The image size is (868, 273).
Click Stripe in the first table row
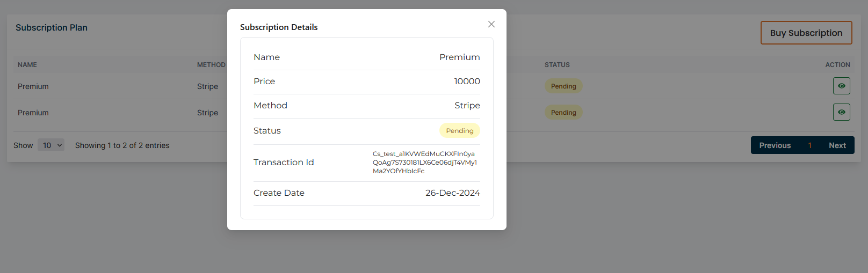pos(207,86)
